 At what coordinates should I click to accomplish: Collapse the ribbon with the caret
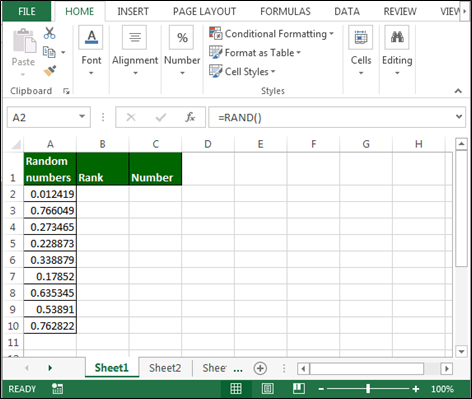coord(458,91)
